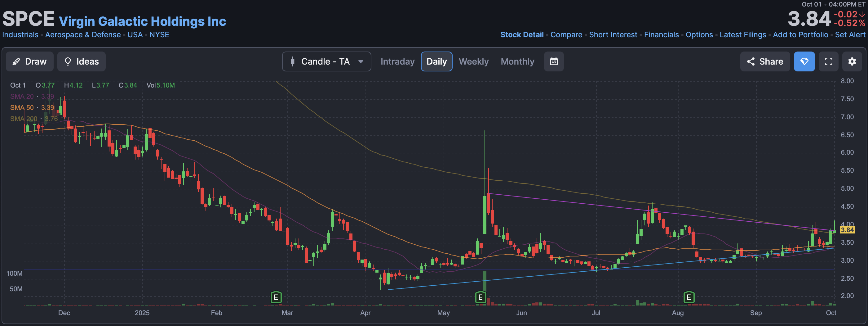Screen dimensions: 868x326
Task: Open the Aerospace & Defense industry link
Action: (83, 35)
